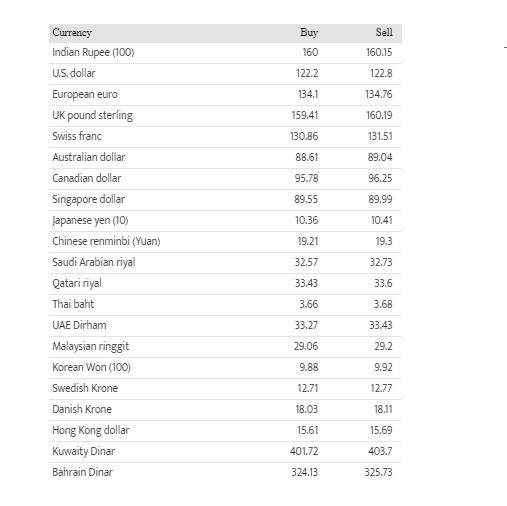
Task: Click Saudi Arabian riyal buy rate 32.57
Action: click(306, 262)
